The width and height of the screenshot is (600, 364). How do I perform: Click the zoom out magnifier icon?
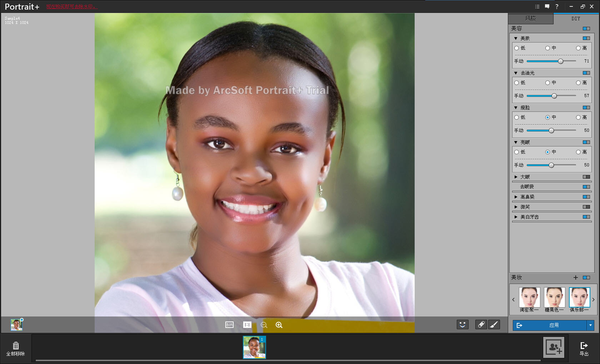click(264, 325)
